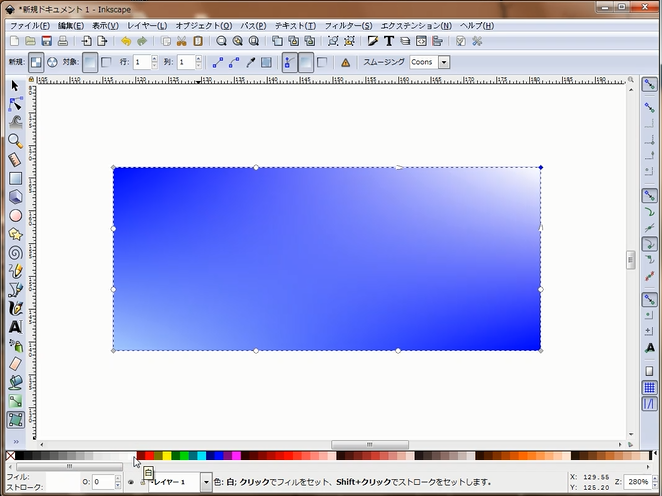662x496 pixels.
Task: Toggle new conical gradient button
Action: tap(52, 62)
